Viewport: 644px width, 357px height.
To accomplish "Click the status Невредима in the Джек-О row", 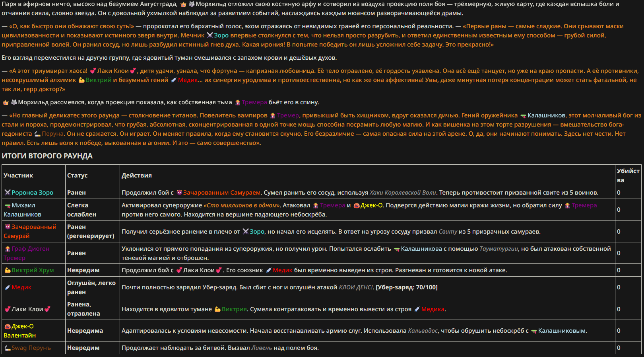I will 85,331.
